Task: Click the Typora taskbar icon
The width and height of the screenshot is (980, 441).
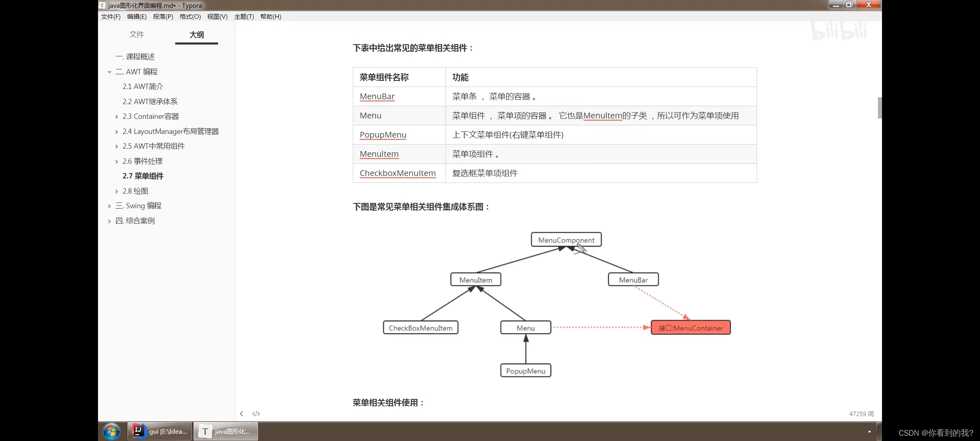Action: [226, 431]
